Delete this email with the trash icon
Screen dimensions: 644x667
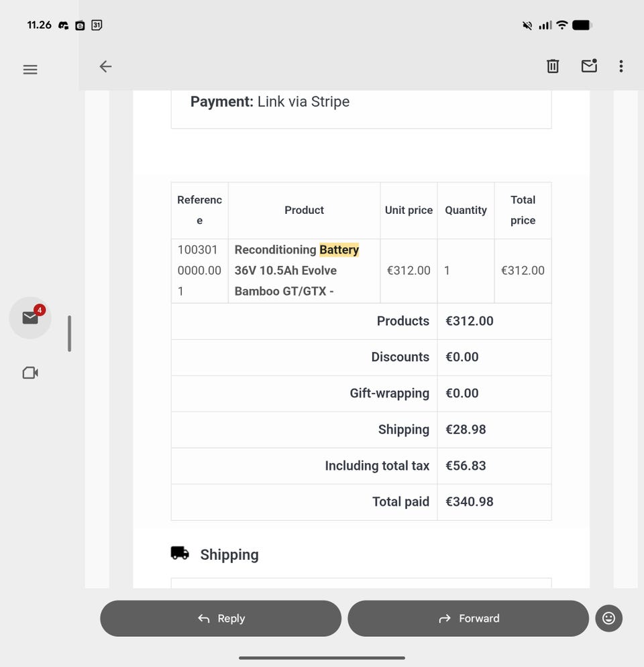pyautogui.click(x=553, y=66)
